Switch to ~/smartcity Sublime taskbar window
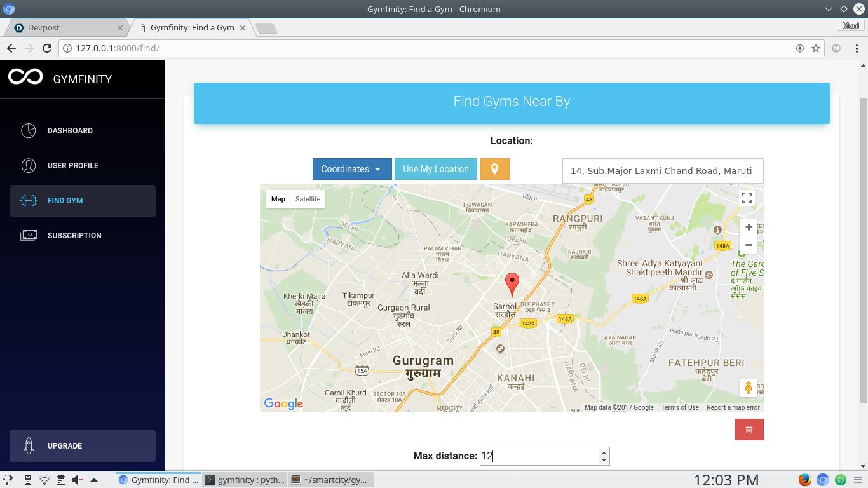868x488 pixels. 330,480
